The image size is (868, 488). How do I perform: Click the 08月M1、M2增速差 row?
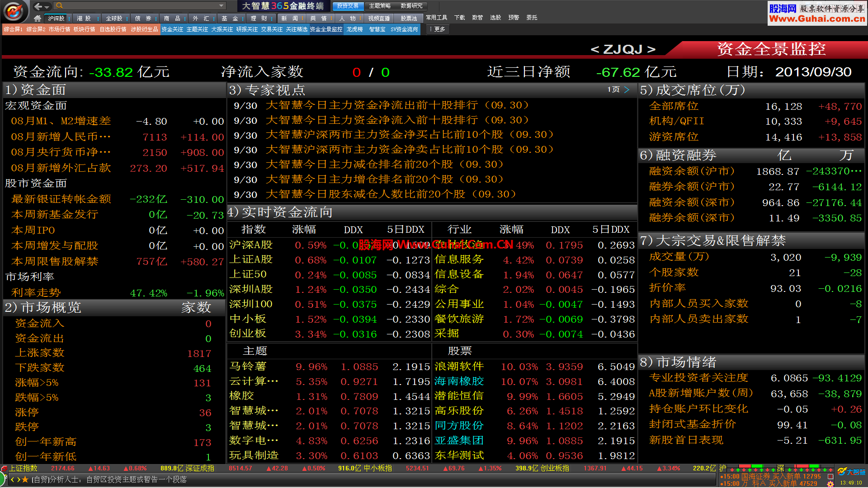[x=115, y=121]
